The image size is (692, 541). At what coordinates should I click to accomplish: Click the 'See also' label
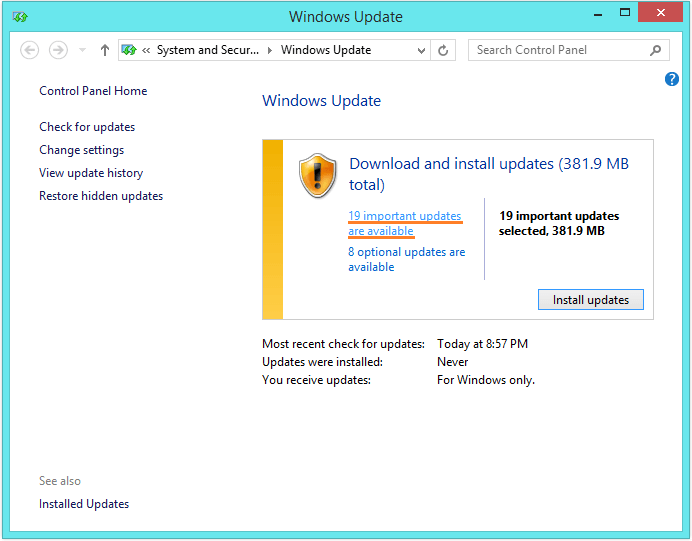60,481
